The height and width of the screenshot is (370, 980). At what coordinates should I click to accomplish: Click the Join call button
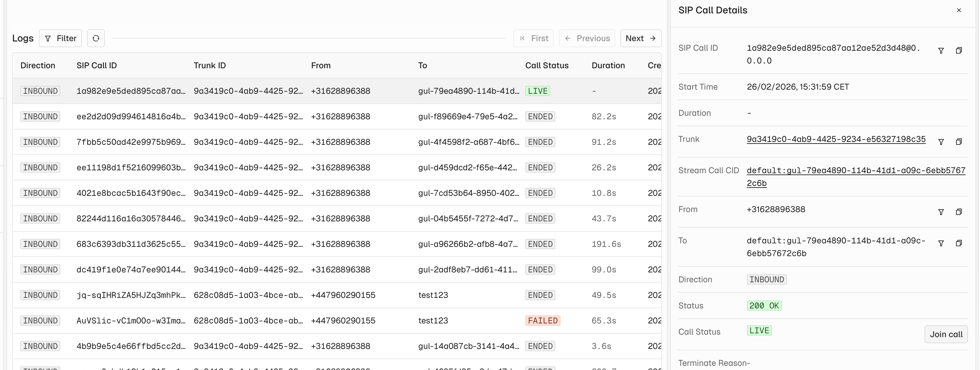946,334
